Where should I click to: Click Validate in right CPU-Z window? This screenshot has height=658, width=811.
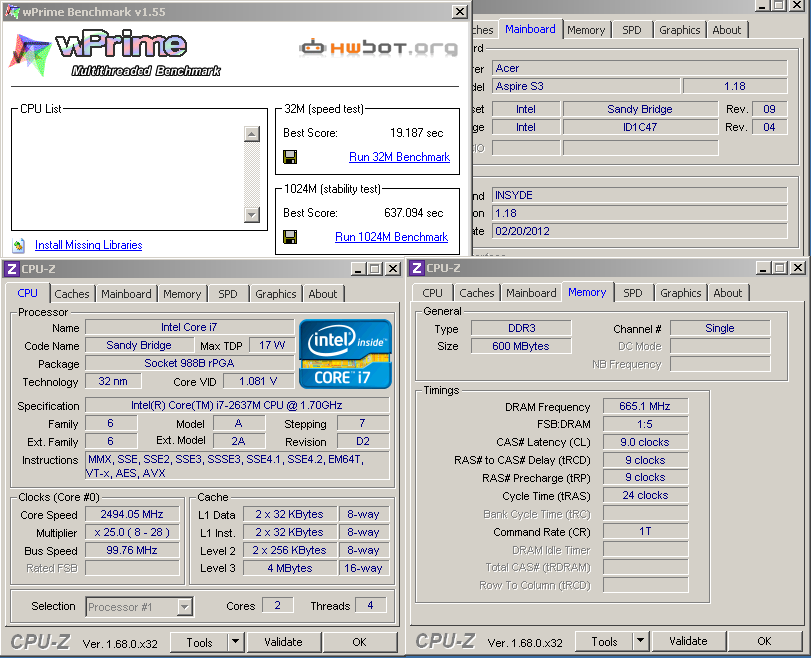click(688, 641)
